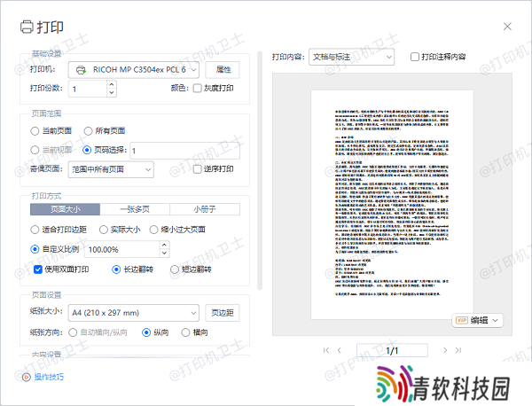Close the 打印 dialog

[507, 27]
